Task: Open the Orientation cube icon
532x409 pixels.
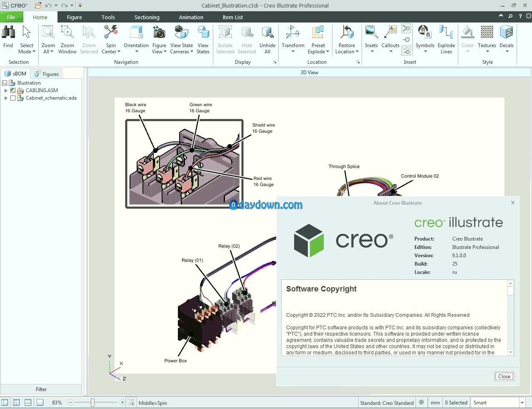Action: pyautogui.click(x=136, y=32)
